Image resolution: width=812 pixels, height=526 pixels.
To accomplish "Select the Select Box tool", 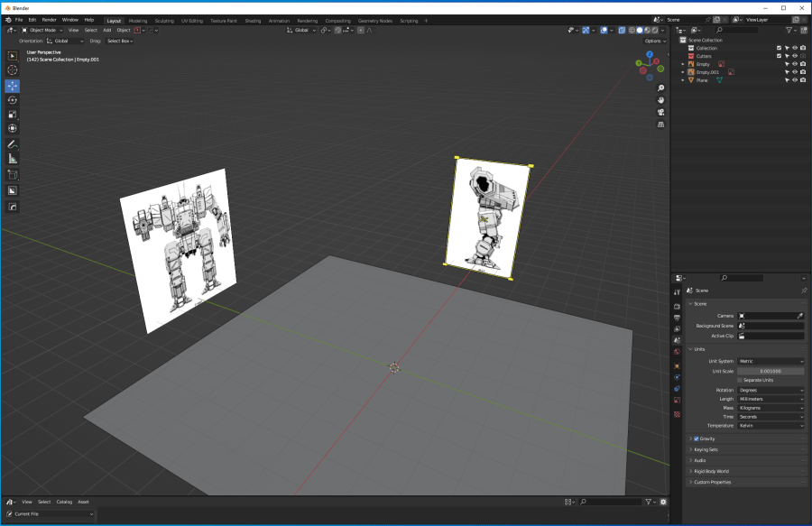I will [x=13, y=55].
